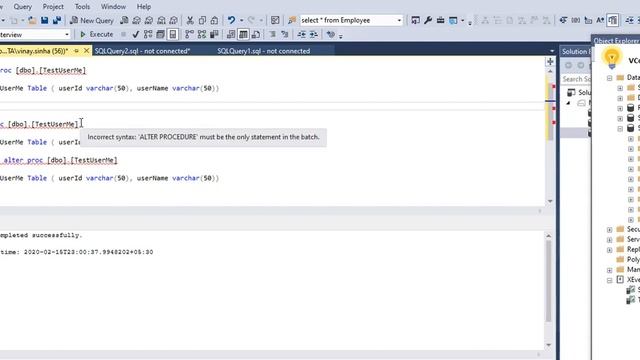Collapse the XEvent Profiler node
The width and height of the screenshot is (640, 360).
tap(609, 280)
